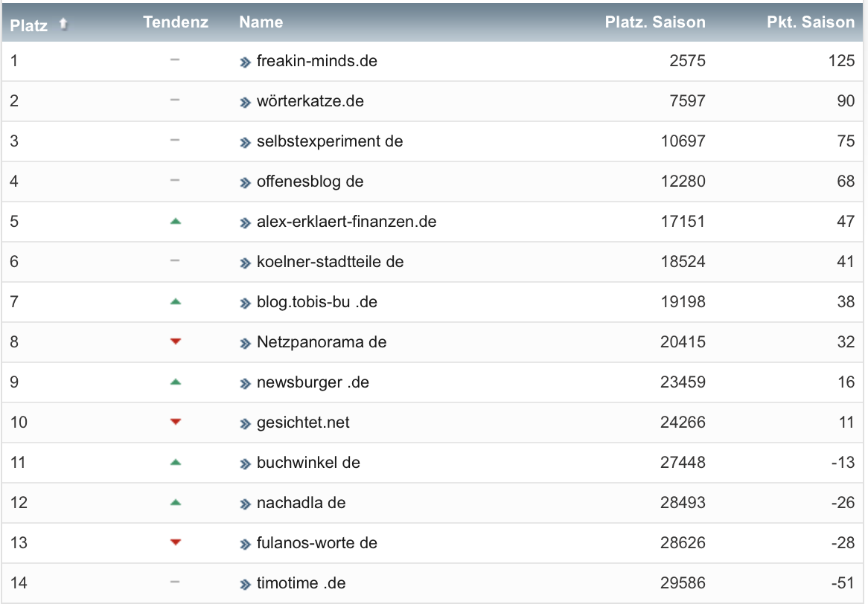The height and width of the screenshot is (607, 868).
Task: Sort by the Platz column header
Action: tap(29, 25)
